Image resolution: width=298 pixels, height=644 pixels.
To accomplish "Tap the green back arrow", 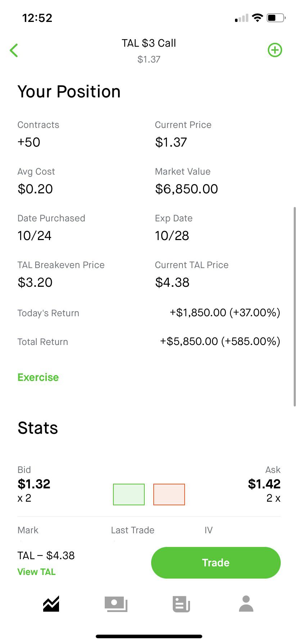I will point(14,50).
